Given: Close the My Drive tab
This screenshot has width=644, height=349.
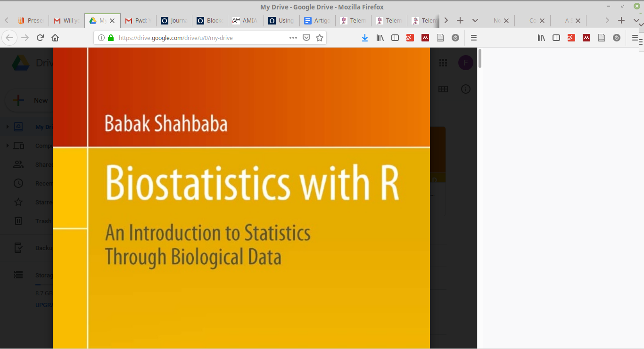Looking at the screenshot, I should click(112, 21).
